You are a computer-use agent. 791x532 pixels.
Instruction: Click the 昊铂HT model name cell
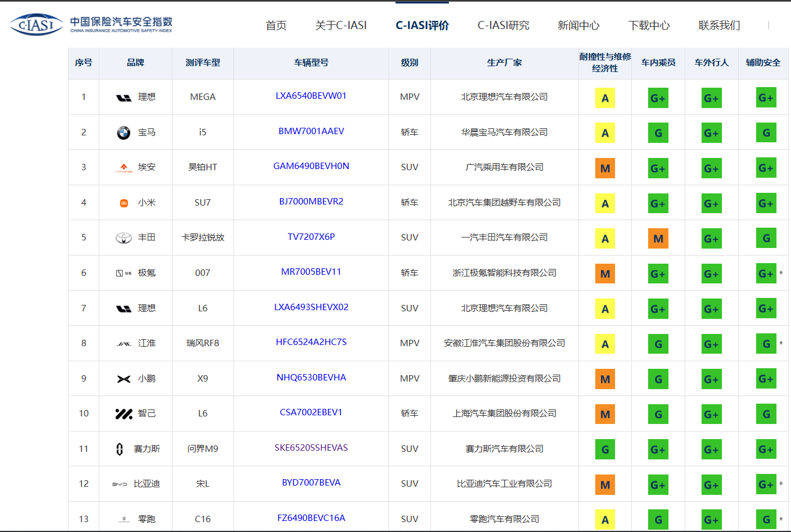coord(203,167)
